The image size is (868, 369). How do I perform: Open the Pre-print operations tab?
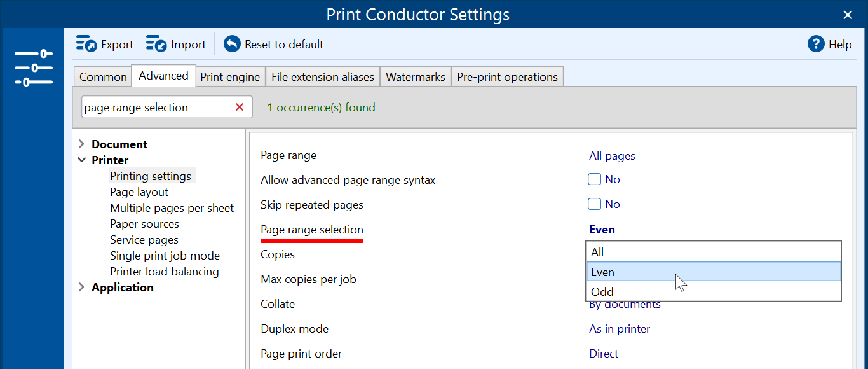pos(507,76)
